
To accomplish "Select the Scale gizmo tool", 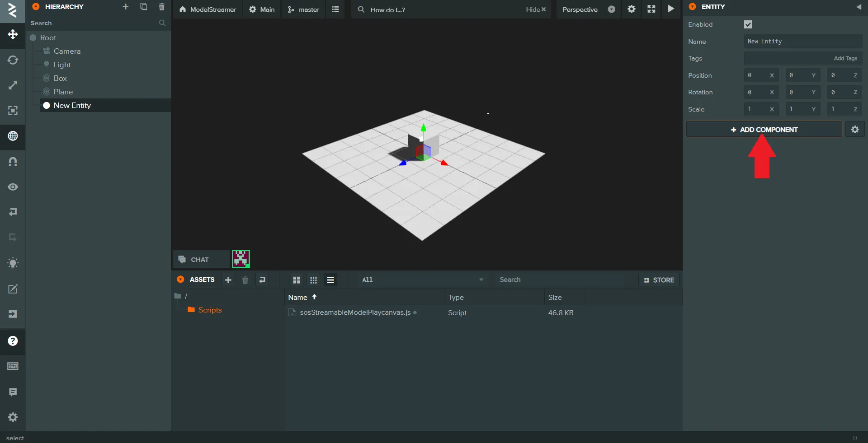I will pyautogui.click(x=13, y=85).
